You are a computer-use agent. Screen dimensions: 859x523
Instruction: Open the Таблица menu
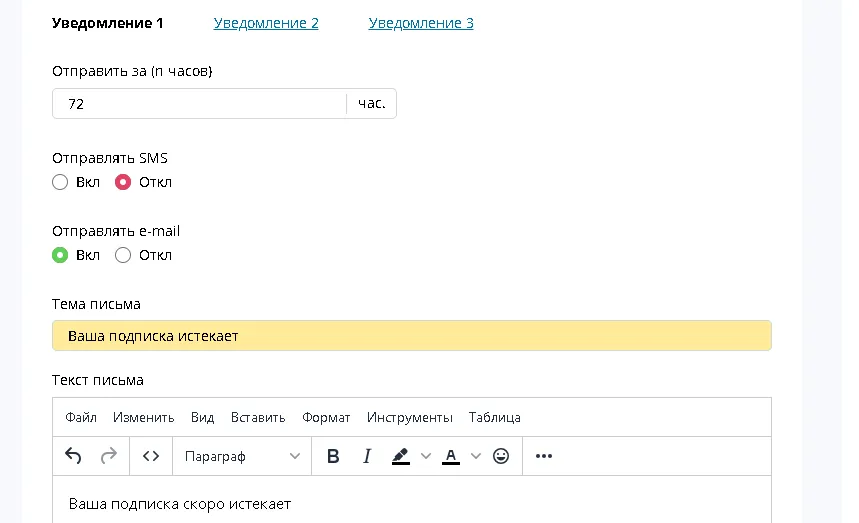click(495, 417)
